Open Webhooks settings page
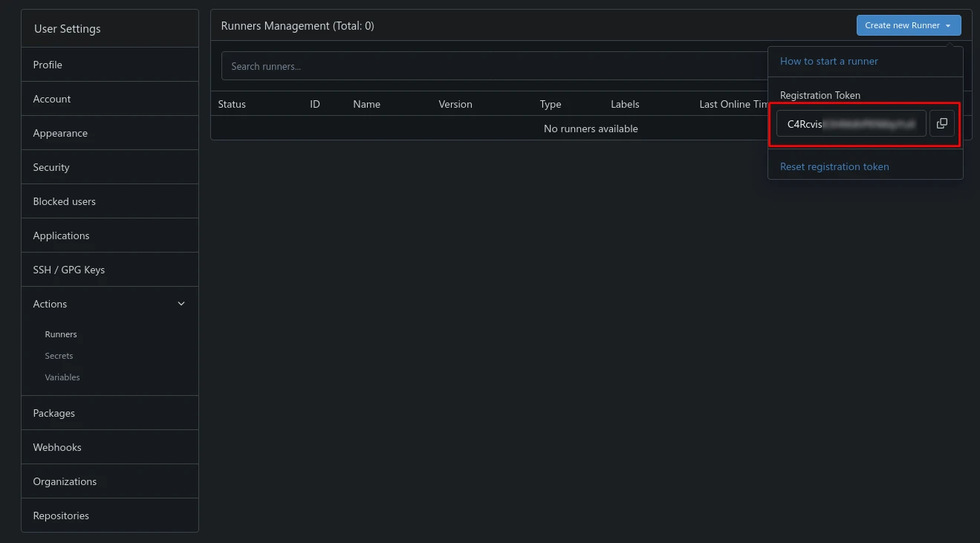 click(57, 447)
